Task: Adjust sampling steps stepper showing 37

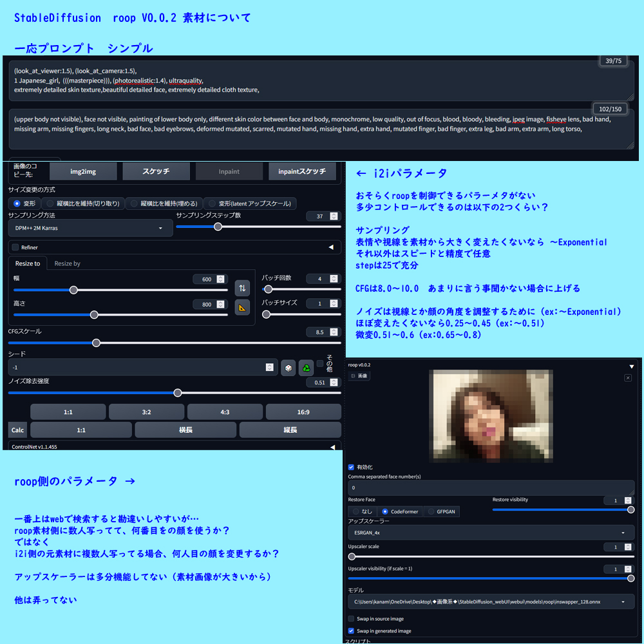Action: coord(334,216)
